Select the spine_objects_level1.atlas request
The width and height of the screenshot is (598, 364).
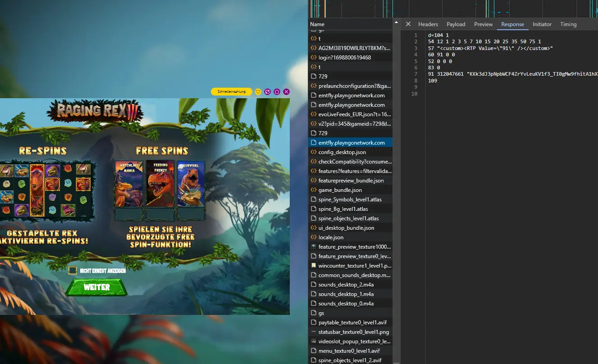coord(351,218)
